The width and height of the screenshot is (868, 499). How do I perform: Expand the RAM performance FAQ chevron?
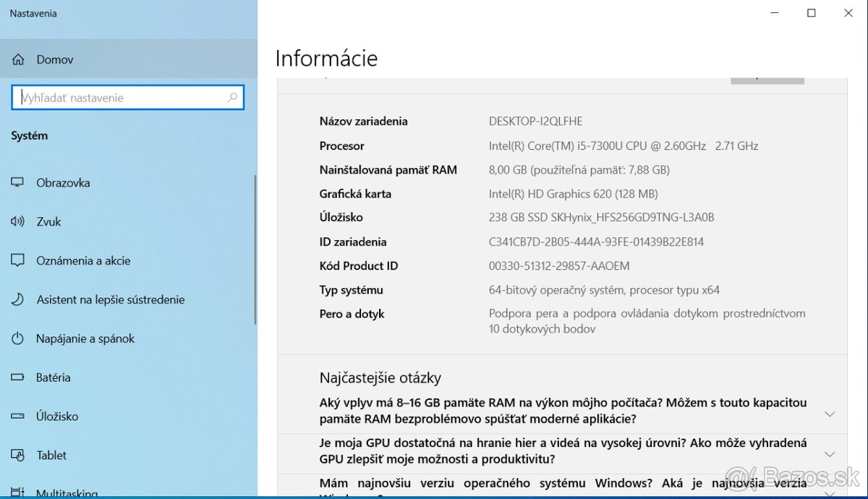829,414
